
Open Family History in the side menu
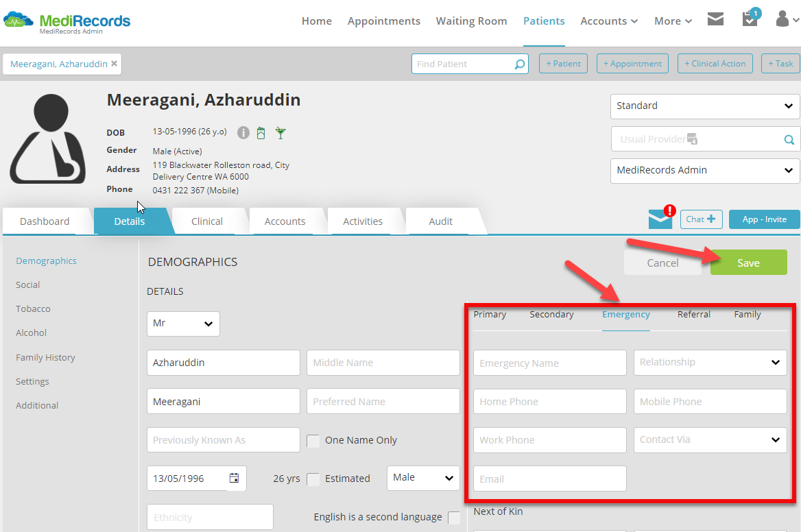pyautogui.click(x=45, y=357)
